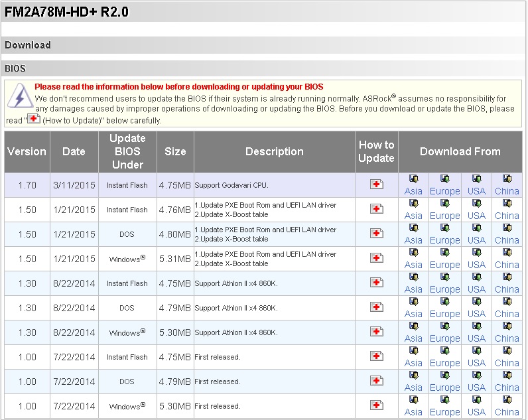Click Asia download icon for 1.30 DOS
The width and height of the screenshot is (528, 420).
tap(413, 302)
